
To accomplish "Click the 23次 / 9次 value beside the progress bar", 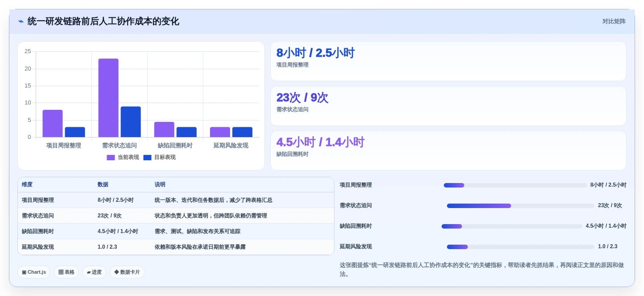I will click(x=610, y=206).
